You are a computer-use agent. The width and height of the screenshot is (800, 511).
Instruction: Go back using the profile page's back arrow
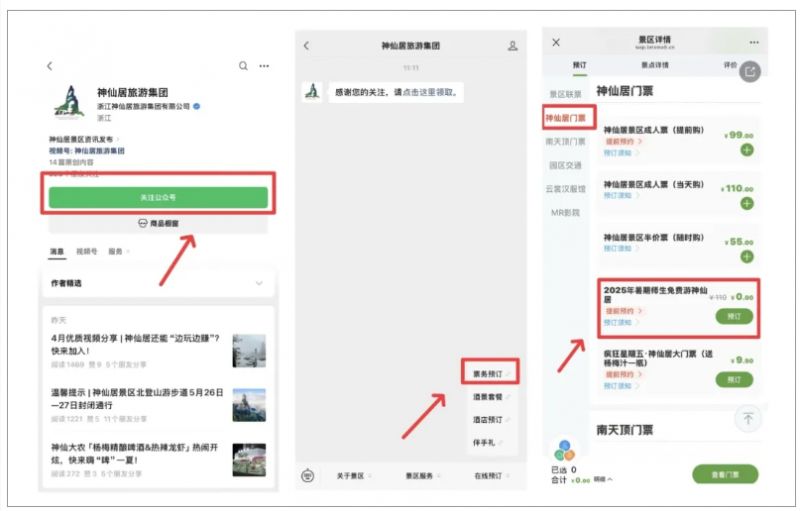point(50,66)
